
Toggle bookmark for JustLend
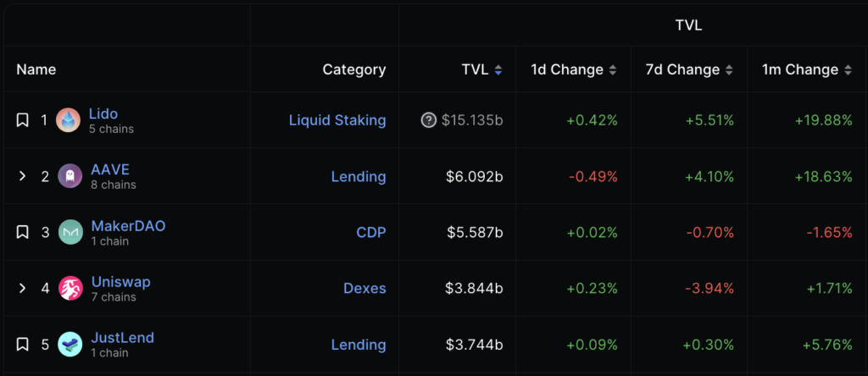click(23, 345)
